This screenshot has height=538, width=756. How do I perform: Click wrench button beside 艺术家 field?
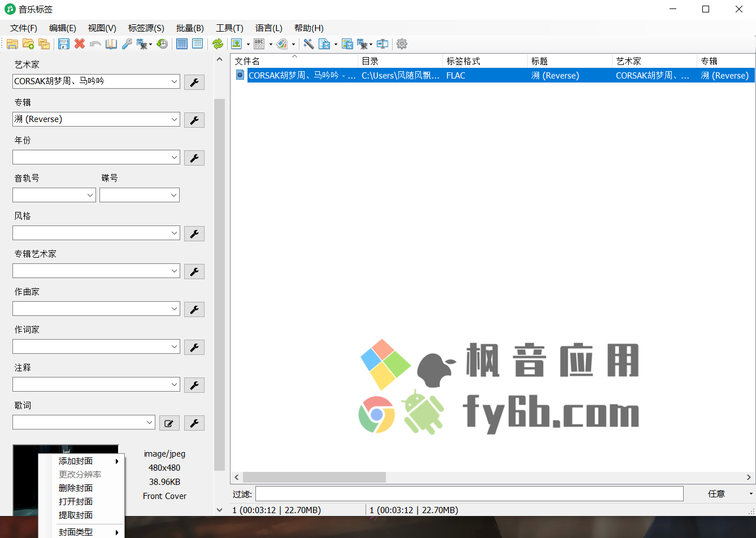point(194,82)
